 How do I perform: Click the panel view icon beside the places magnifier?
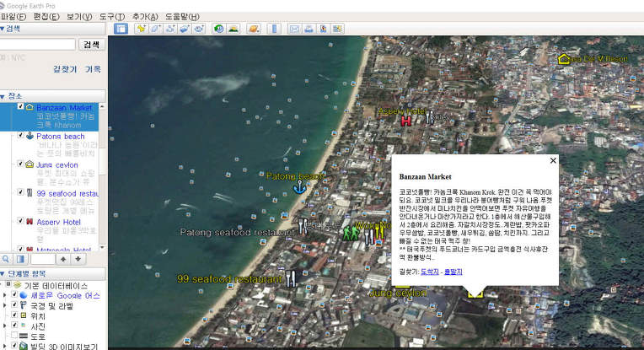tap(20, 259)
